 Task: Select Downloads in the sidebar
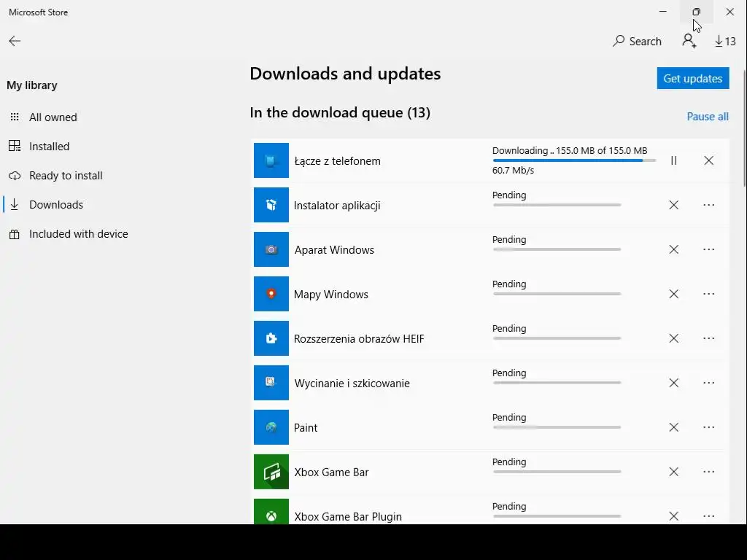[55, 205]
